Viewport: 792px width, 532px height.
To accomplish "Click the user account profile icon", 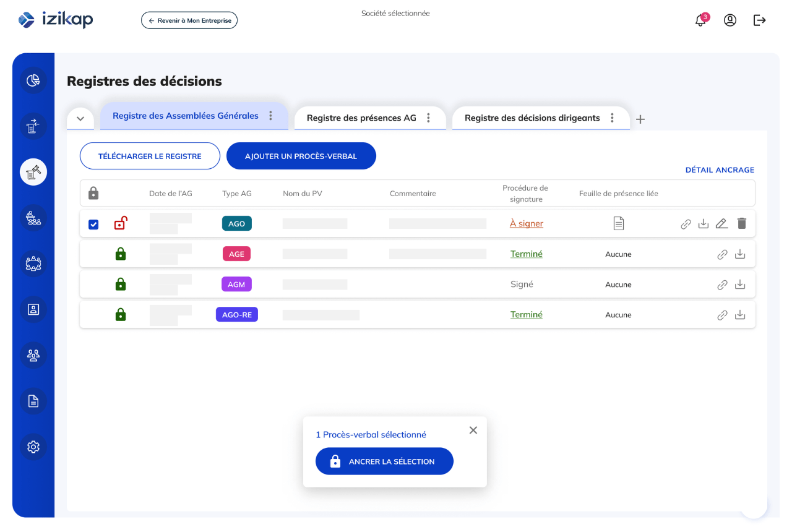I will pos(730,20).
